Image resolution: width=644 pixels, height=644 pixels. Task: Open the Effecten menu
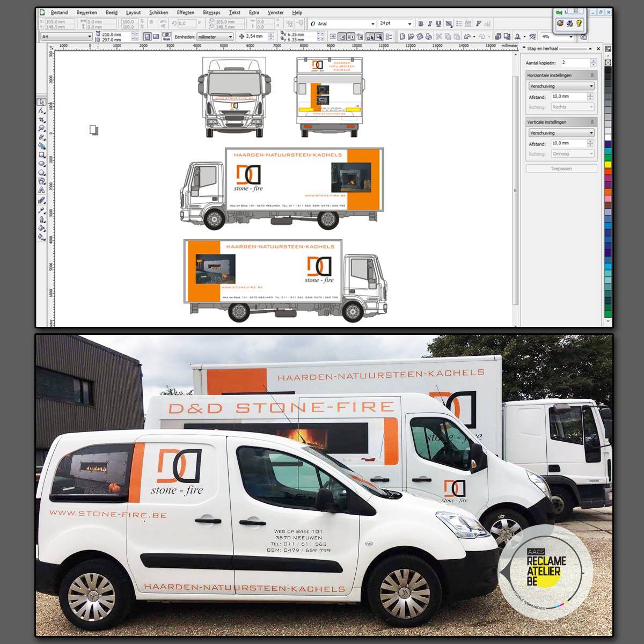185,12
